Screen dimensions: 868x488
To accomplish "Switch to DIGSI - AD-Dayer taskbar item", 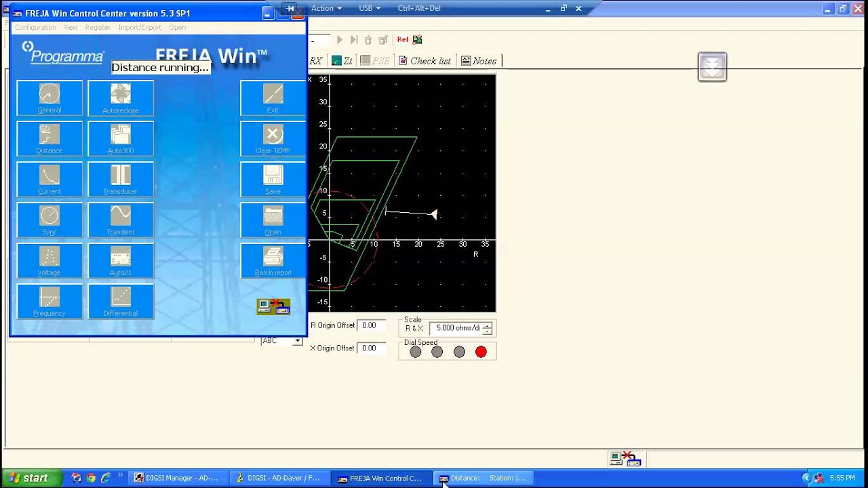I will point(279,478).
